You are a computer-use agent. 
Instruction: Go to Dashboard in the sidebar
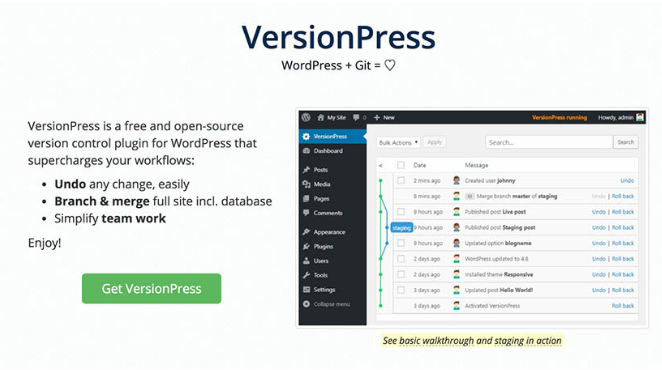328,151
